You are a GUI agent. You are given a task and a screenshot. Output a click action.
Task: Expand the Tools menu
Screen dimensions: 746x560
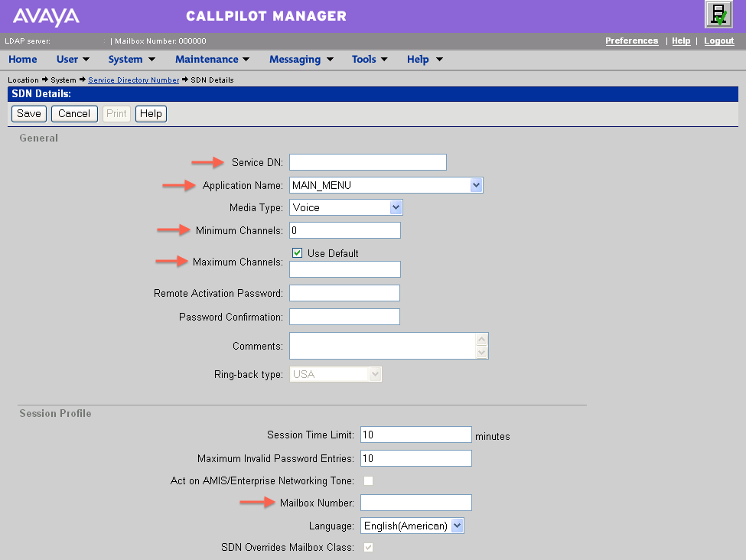pyautogui.click(x=370, y=60)
